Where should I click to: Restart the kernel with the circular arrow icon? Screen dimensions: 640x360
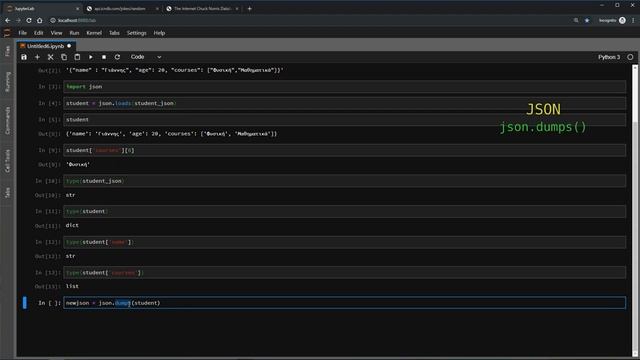117,57
